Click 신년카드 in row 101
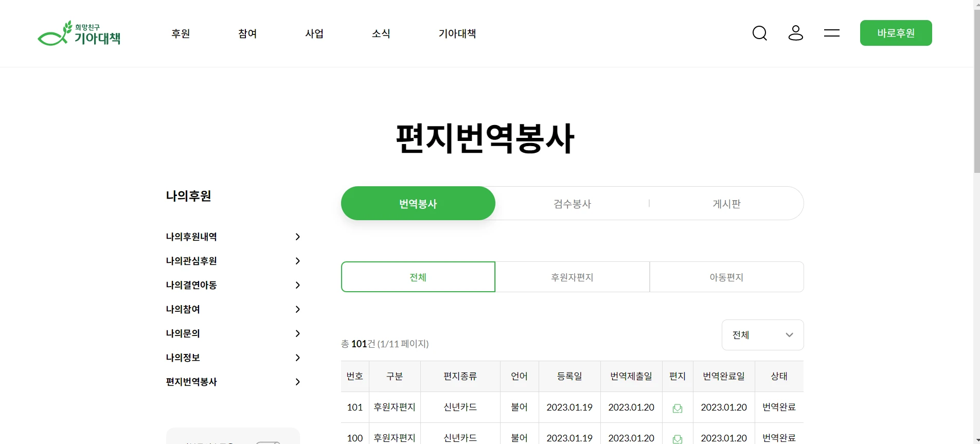 coord(460,407)
